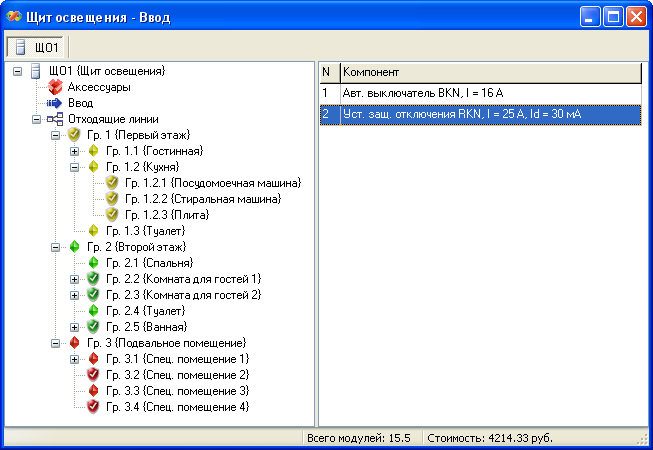Collapse Гр. 2 Второй этаж group
The image size is (653, 450).
(x=55, y=247)
